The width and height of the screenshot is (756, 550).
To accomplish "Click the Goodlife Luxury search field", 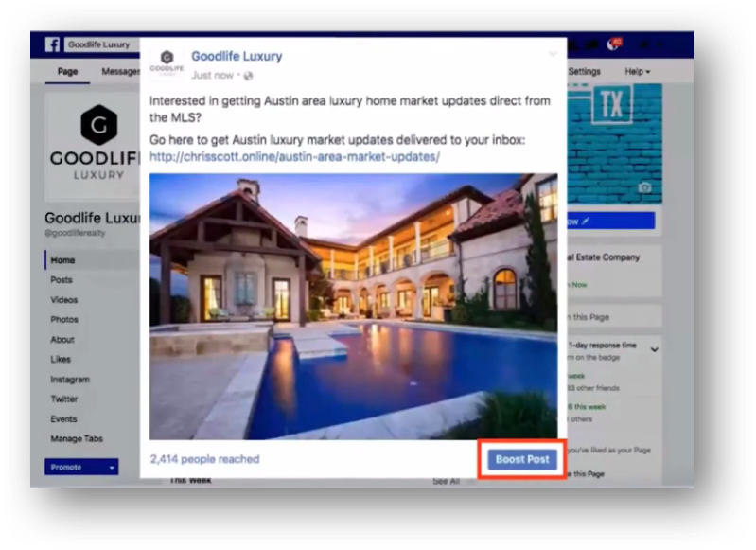I will 103,44.
